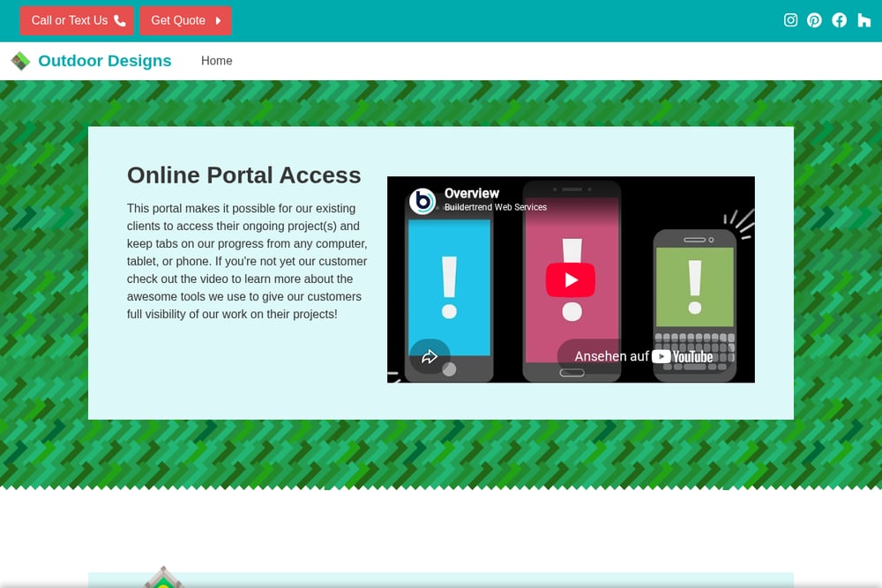Image resolution: width=882 pixels, height=588 pixels.
Task: Click the Outdoor Designs logo icon
Action: tap(20, 61)
